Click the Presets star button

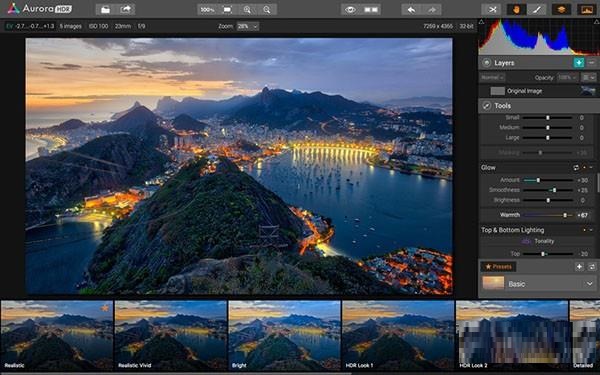click(498, 267)
